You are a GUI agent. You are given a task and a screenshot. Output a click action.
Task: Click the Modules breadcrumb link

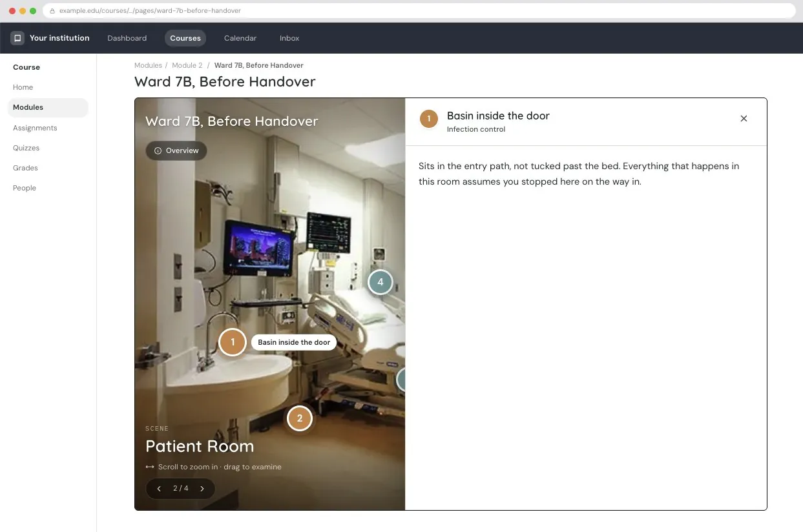148,65
